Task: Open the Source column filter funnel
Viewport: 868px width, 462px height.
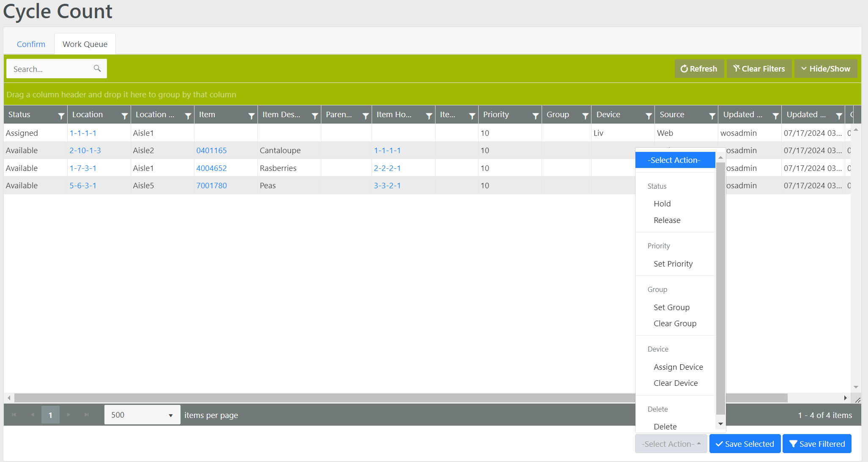Action: click(x=712, y=115)
